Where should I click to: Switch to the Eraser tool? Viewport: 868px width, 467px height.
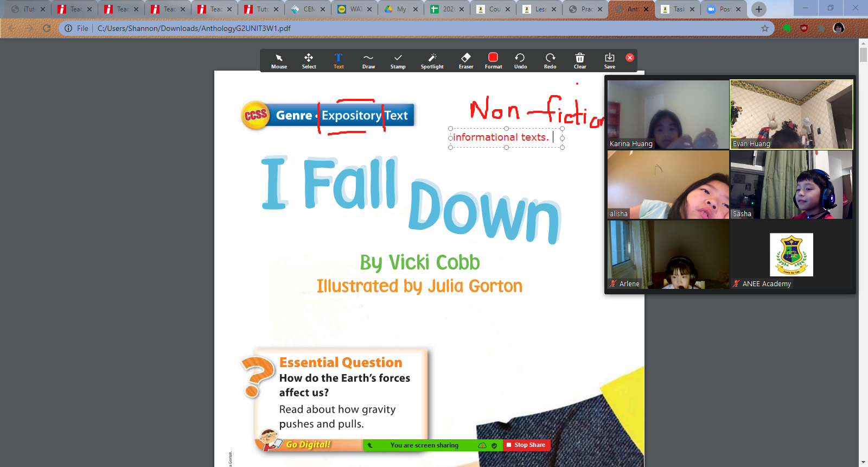click(x=466, y=61)
